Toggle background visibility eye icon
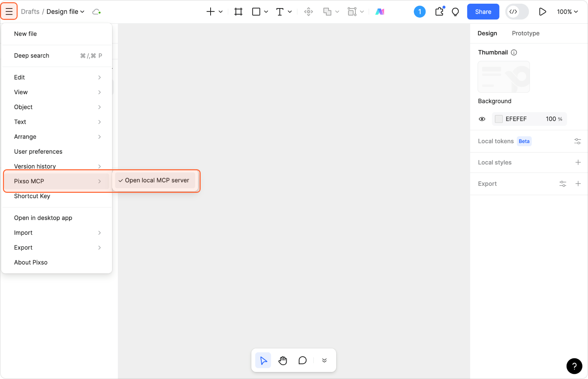Screen dimensions: 588x379 tap(482, 119)
